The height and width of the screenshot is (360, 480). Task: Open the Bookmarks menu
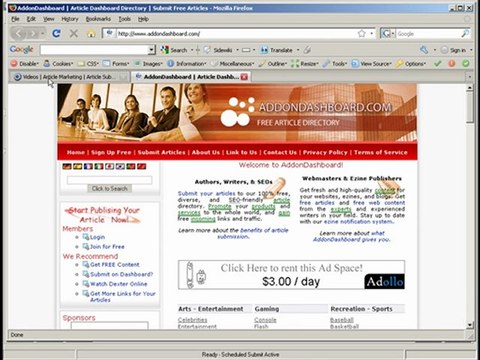pyautogui.click(x=98, y=19)
